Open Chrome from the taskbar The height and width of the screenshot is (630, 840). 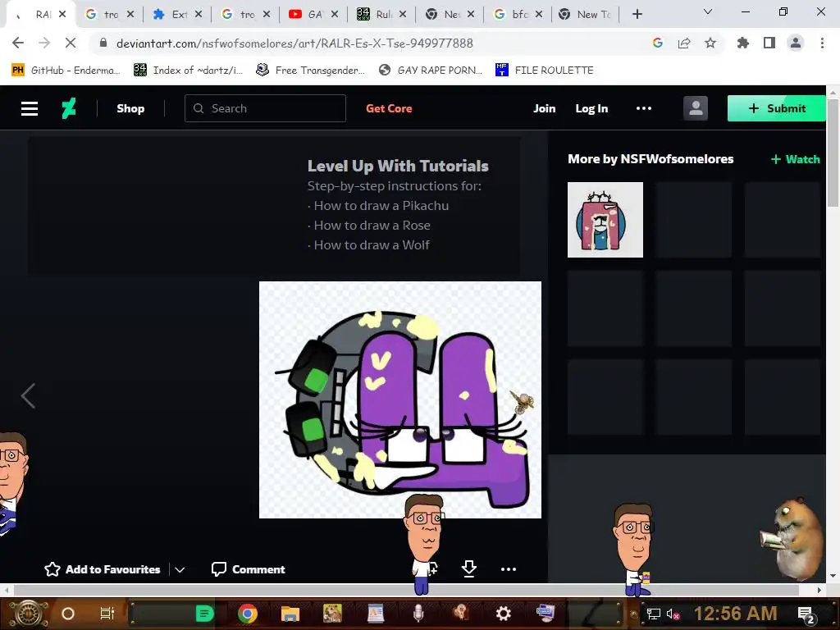[x=248, y=614]
